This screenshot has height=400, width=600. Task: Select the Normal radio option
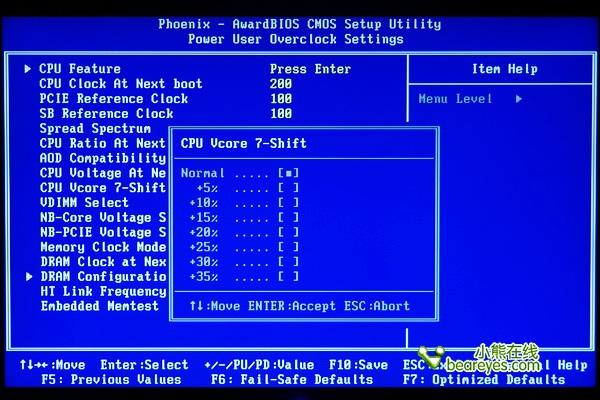(289, 173)
